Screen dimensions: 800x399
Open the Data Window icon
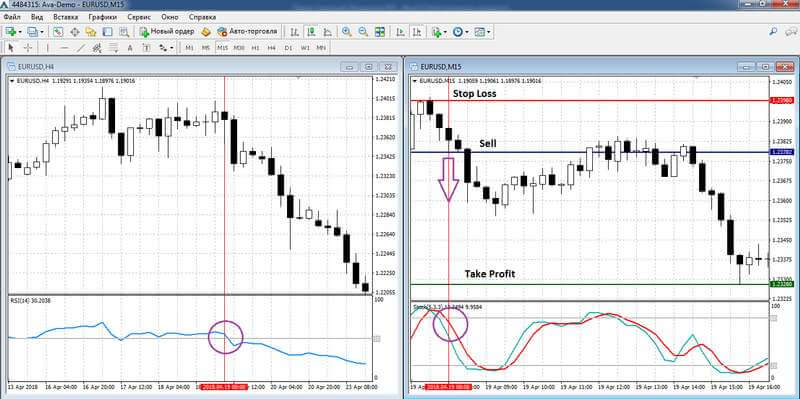point(74,32)
